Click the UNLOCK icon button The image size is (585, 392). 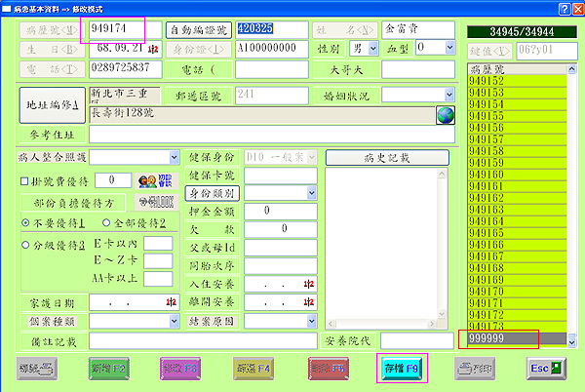(155, 202)
